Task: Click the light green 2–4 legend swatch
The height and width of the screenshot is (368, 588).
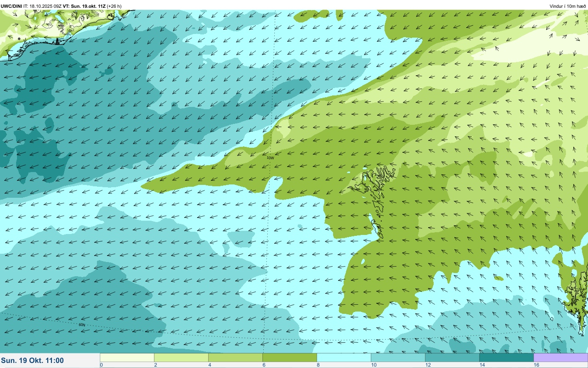Action: [x=181, y=357]
